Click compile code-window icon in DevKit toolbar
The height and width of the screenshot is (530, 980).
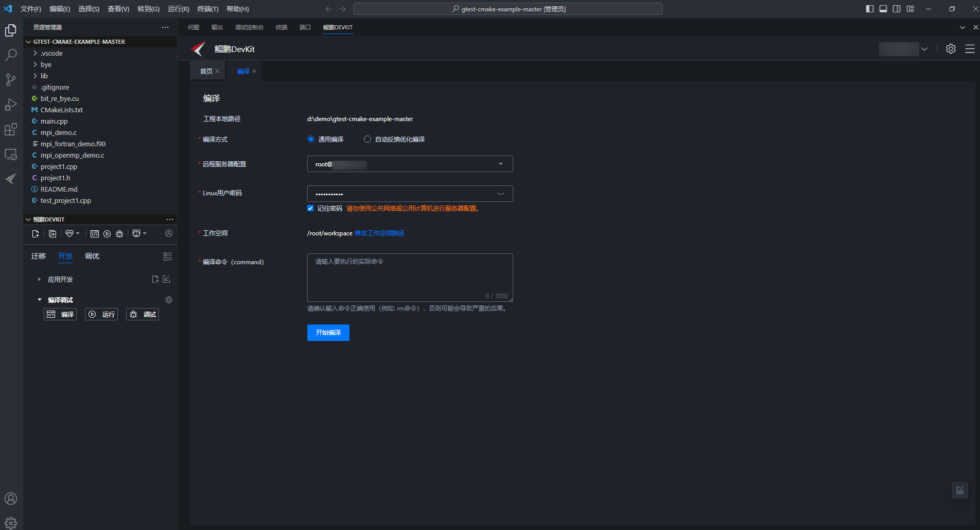[95, 234]
